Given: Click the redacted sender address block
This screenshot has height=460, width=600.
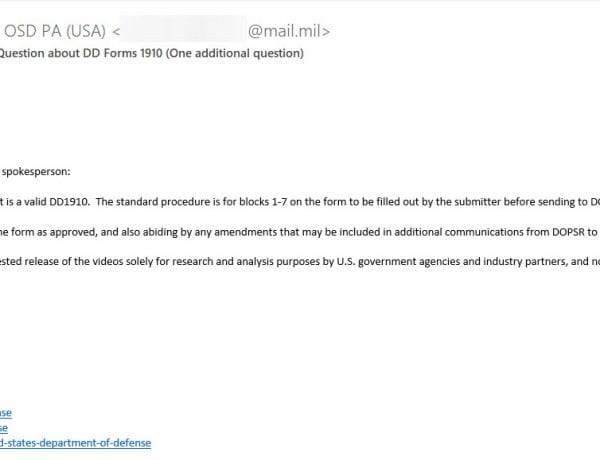Looking at the screenshot, I should coord(183,29).
